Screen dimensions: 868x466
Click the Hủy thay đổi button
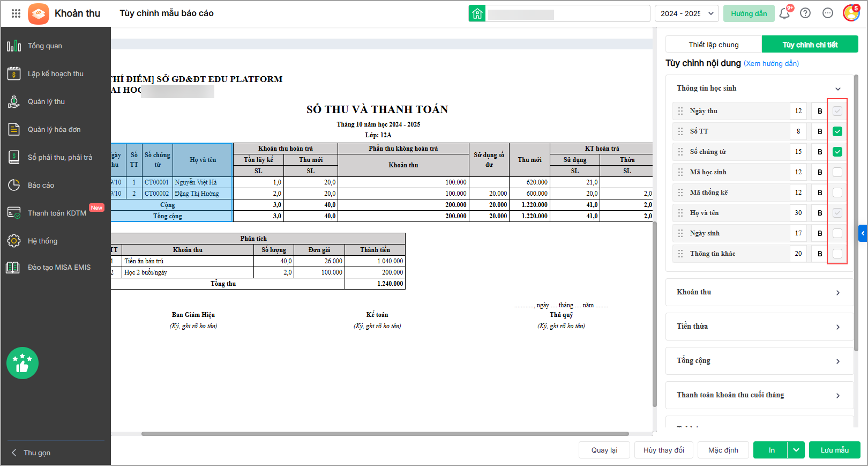664,450
